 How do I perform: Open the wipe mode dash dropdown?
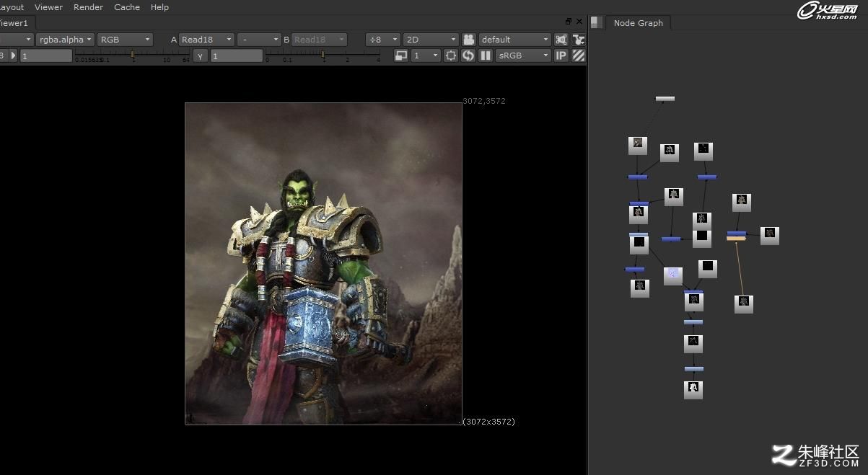[259, 40]
